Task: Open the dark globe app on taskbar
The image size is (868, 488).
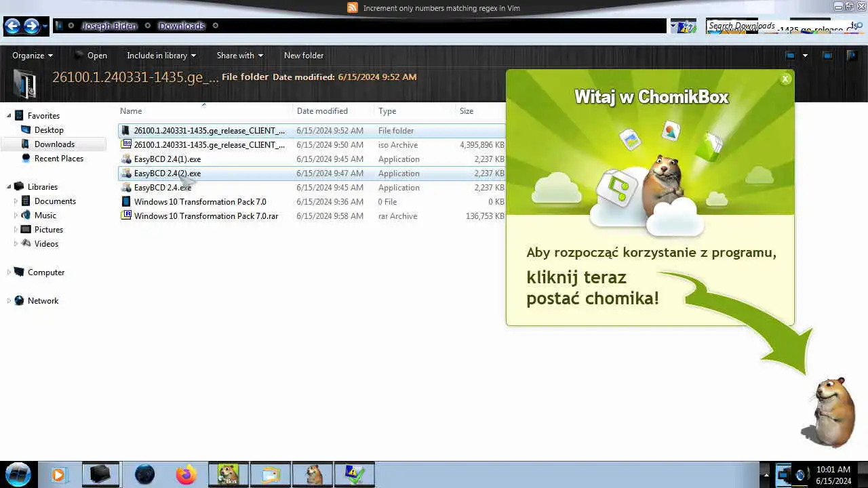Action: (x=144, y=474)
